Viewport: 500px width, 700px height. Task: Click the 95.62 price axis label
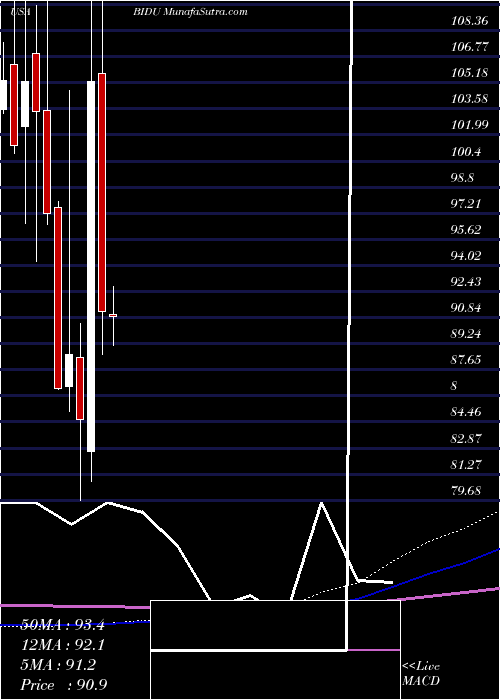(x=467, y=229)
